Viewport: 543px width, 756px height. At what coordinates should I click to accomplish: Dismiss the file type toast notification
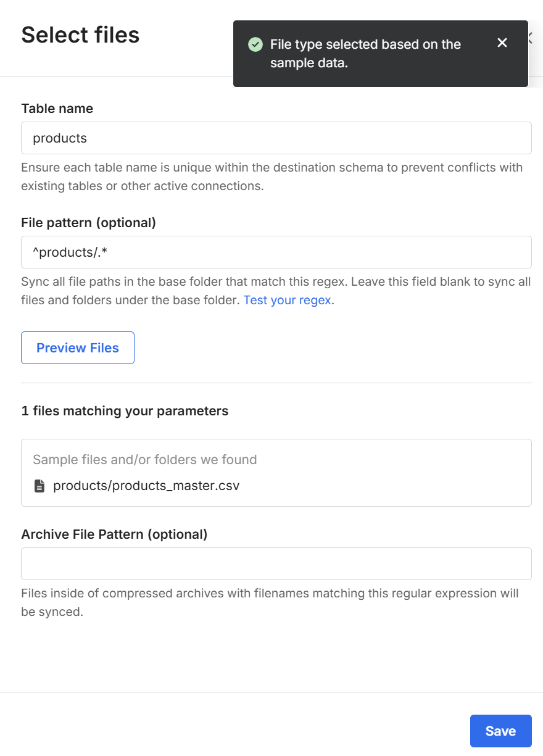(x=502, y=43)
